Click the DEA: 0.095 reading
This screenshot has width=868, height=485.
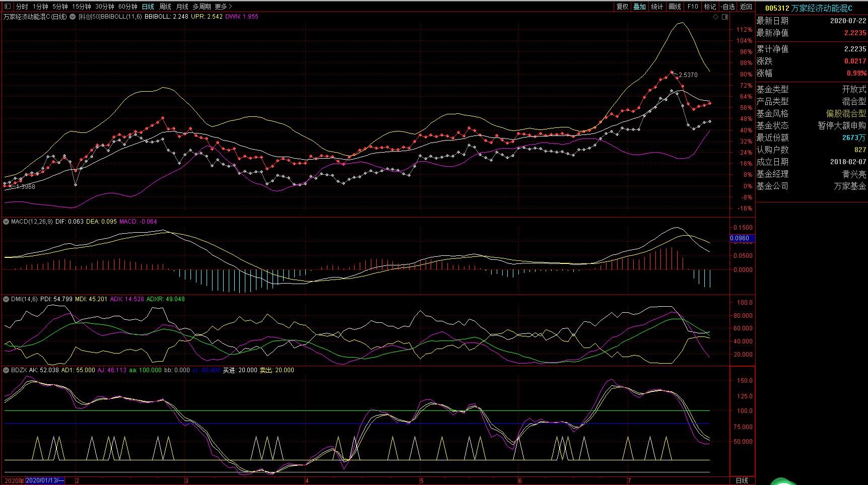[101, 221]
